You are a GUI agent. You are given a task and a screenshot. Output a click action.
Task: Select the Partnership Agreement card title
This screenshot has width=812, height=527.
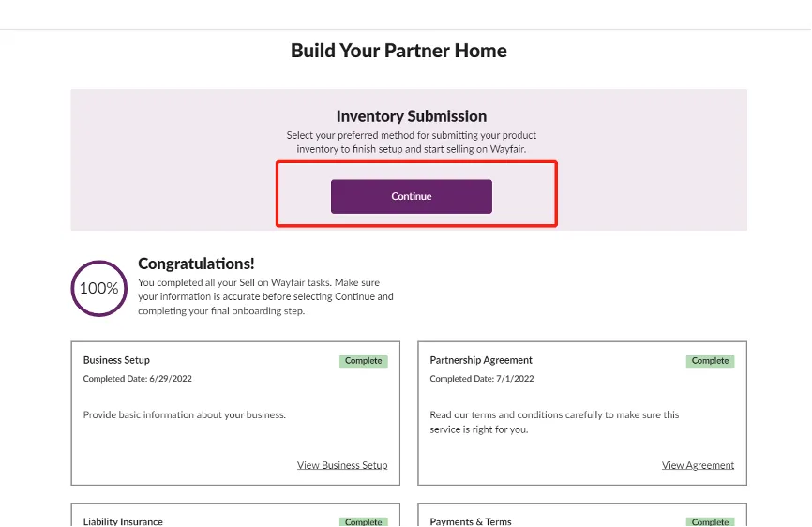click(481, 360)
